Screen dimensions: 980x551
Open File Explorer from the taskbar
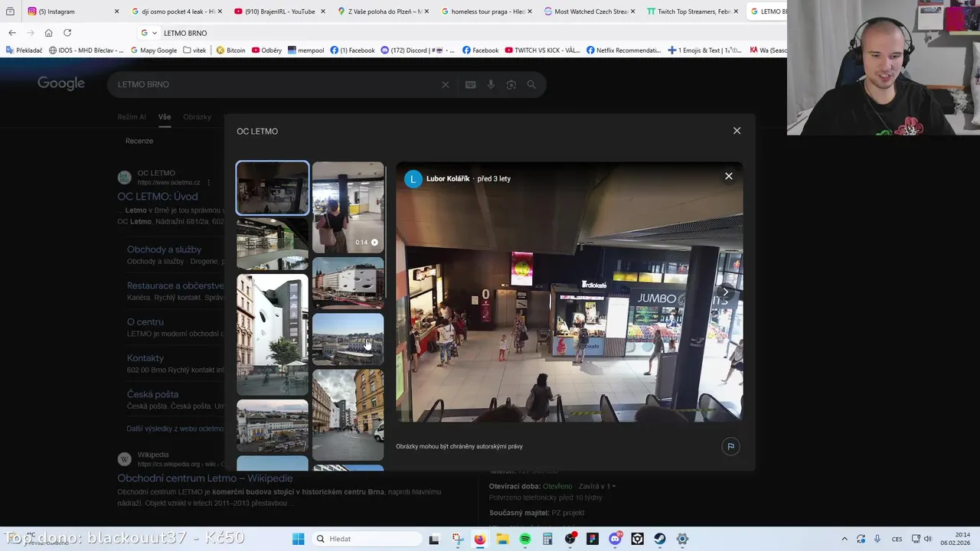point(502,539)
